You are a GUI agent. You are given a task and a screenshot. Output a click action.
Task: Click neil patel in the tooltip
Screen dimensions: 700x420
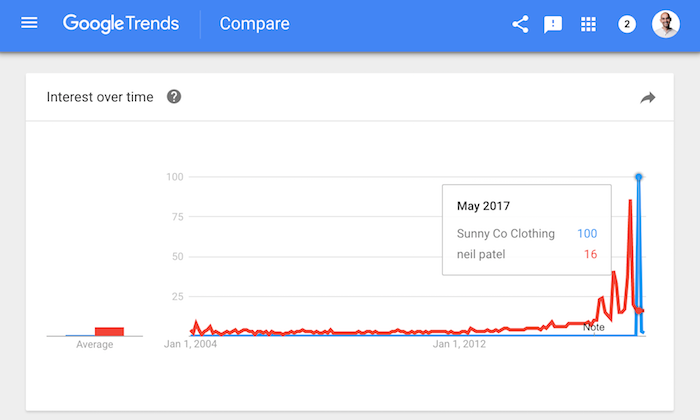point(481,254)
